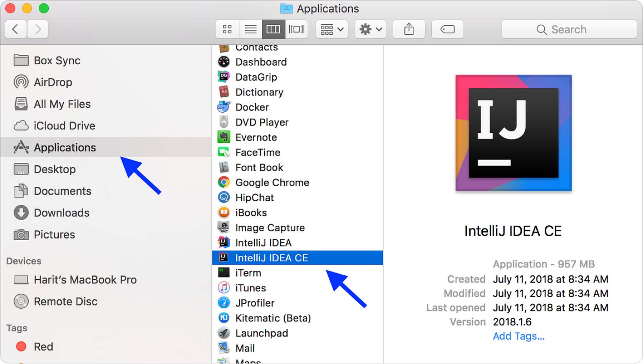Switch Finder to cover flow view

tap(297, 30)
